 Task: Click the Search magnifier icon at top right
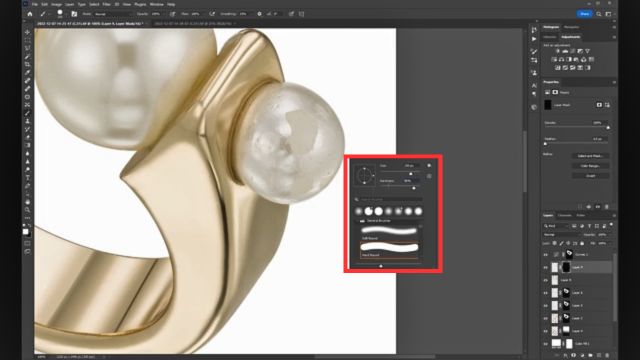[x=598, y=14]
